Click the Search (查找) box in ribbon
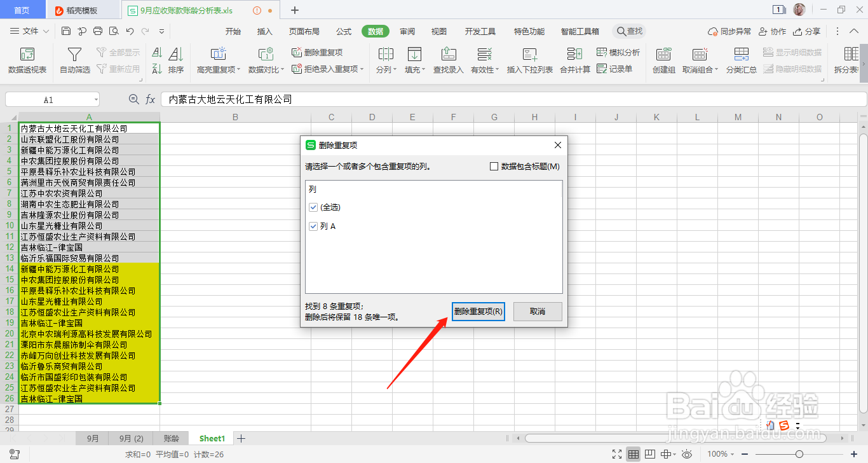This screenshot has height=463, width=868. tap(629, 31)
